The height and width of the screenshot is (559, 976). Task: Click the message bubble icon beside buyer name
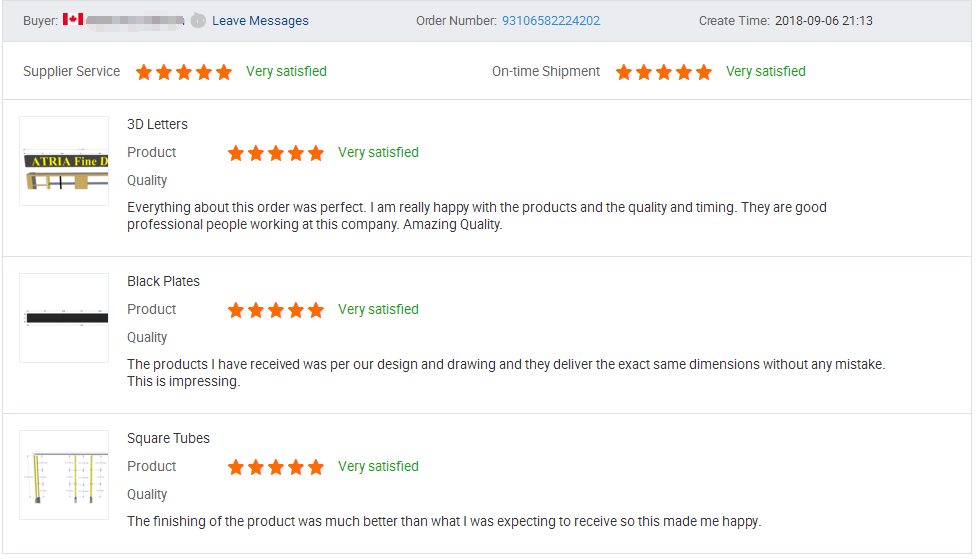tap(198, 21)
